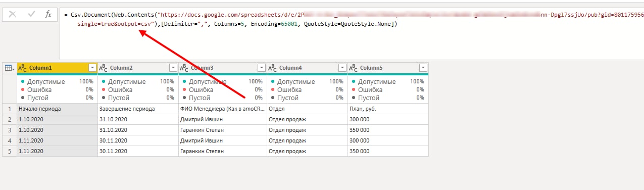The height and width of the screenshot is (190, 644).
Task: Click the 'План, руб.' cell
Action: (x=388, y=109)
